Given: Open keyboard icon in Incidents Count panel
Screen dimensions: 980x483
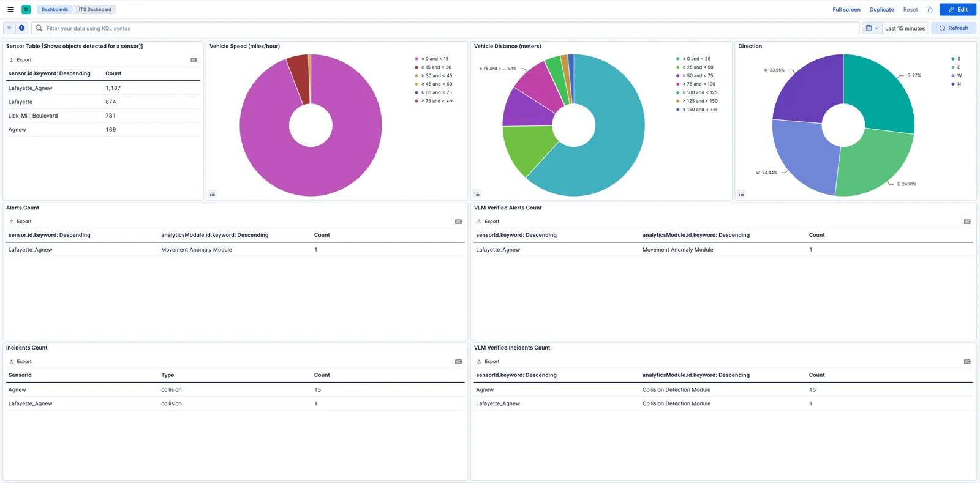Looking at the screenshot, I should pos(458,362).
